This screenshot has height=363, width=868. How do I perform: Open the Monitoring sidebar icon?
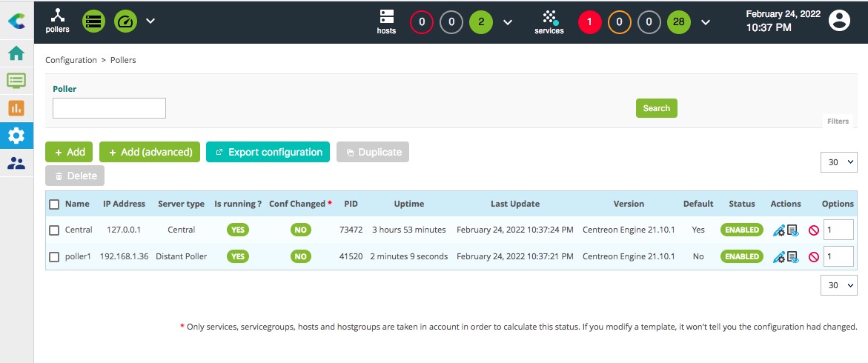point(16,81)
